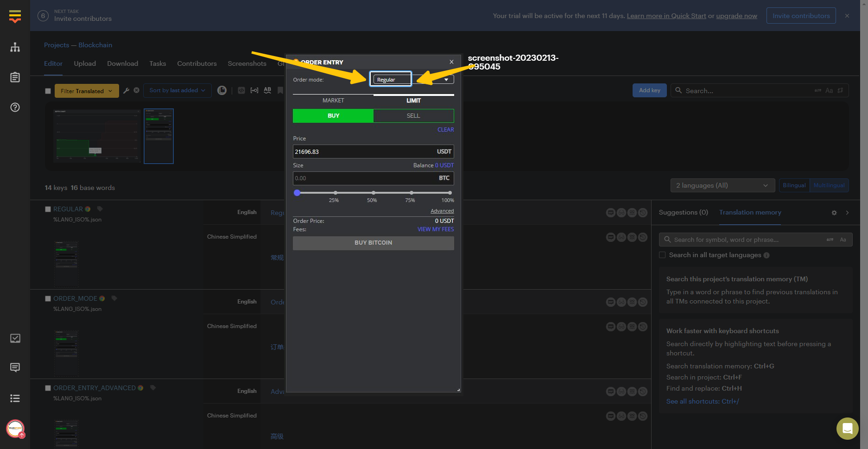Click the bookmark icon in the toolbar
Image resolution: width=868 pixels, height=449 pixels.
click(x=280, y=89)
